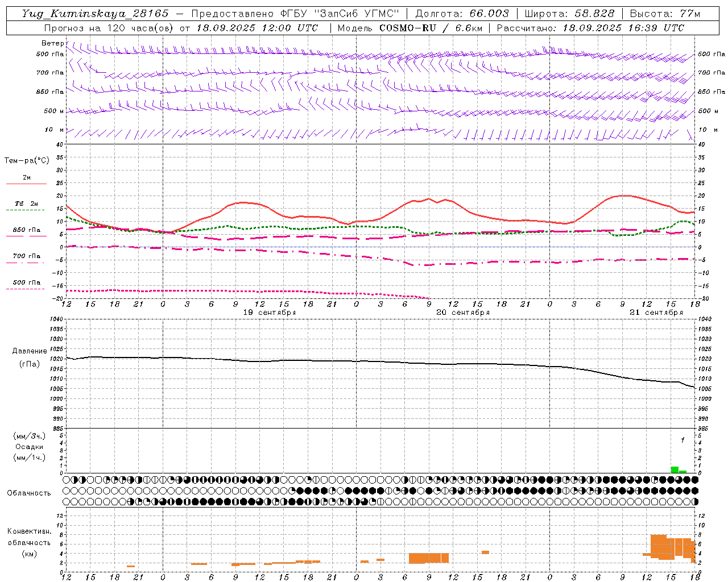728x582 pixels.
Task: Click the 21 сентября date label
Action: pos(656,313)
